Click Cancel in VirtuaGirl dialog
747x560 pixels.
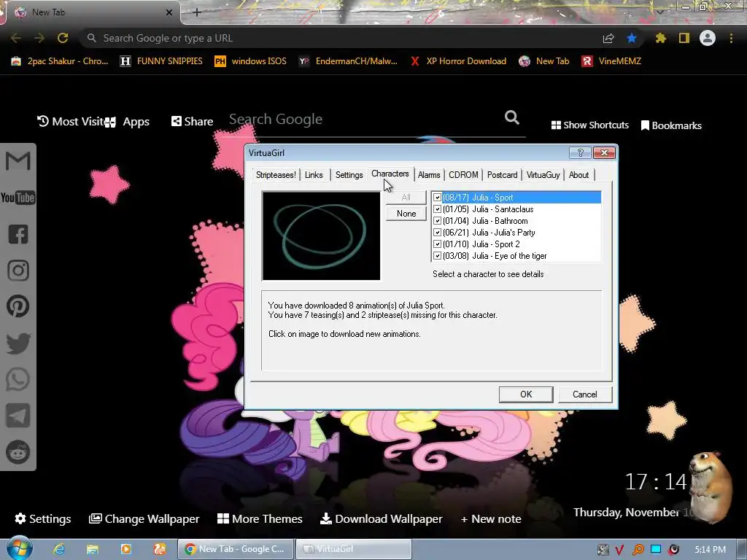(584, 394)
